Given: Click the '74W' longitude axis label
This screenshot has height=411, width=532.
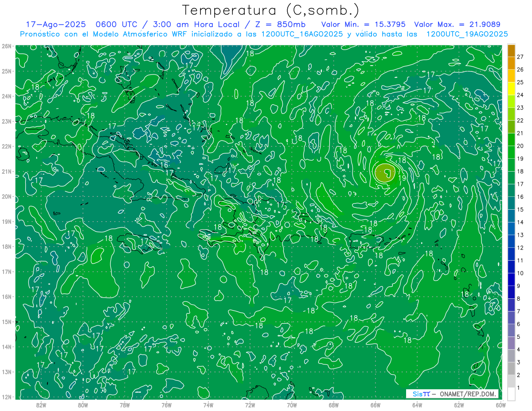Looking at the screenshot, I should (208, 405).
